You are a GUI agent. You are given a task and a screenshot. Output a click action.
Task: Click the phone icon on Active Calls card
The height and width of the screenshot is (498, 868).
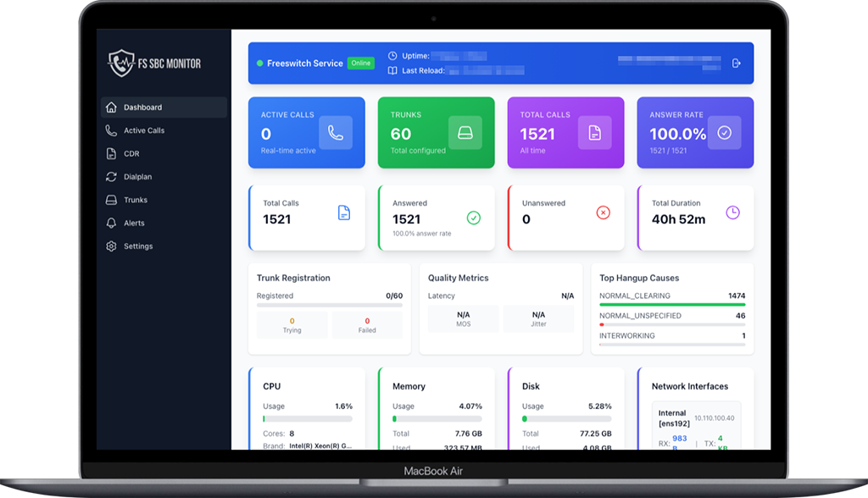tap(336, 133)
